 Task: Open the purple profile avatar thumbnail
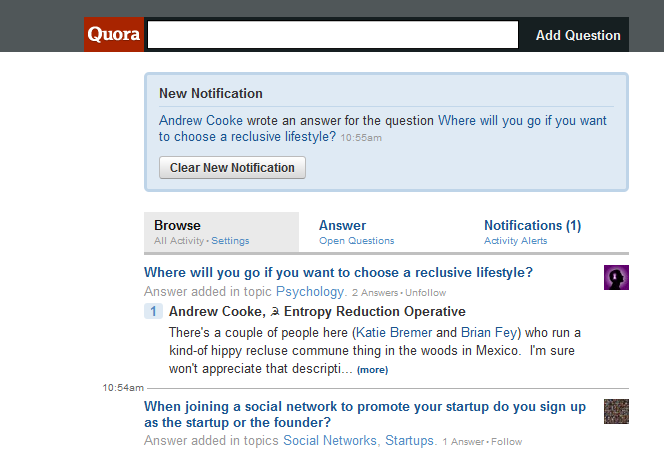point(616,277)
